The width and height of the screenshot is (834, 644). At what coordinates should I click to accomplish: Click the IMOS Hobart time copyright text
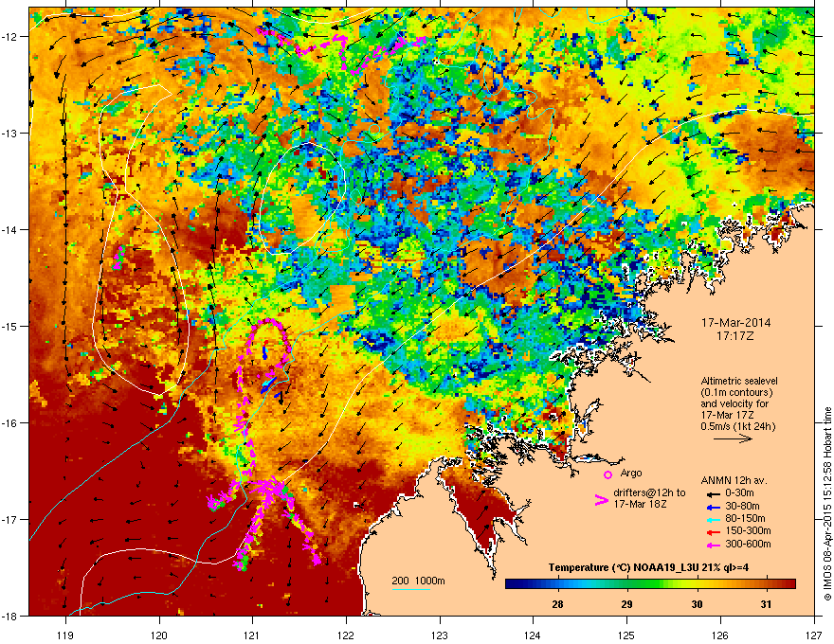[x=827, y=504]
